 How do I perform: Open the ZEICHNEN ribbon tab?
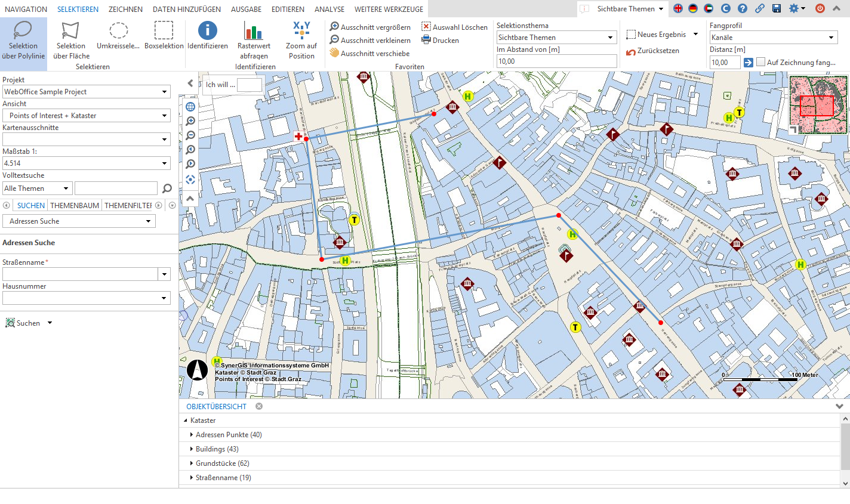[x=125, y=9]
